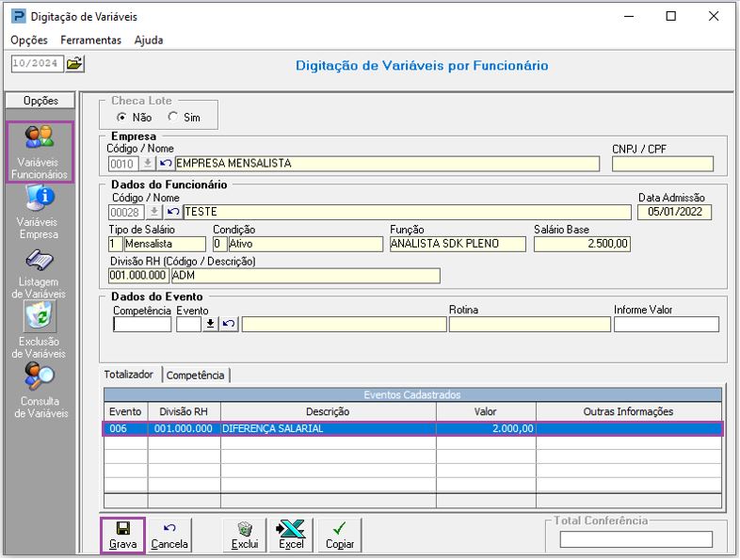The image size is (740, 560).
Task: Click the Exclui trash button
Action: [x=245, y=536]
